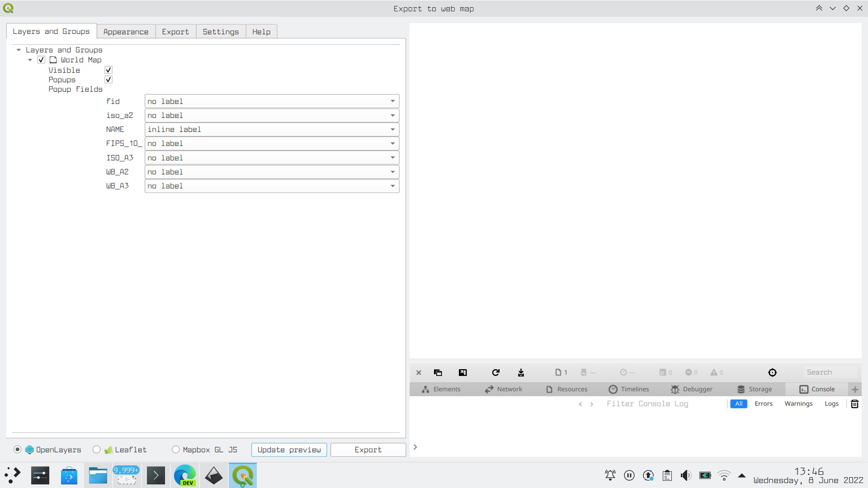Screen dimensions: 868x488
Task: Collapse the World Map tree item
Action: click(x=30, y=60)
